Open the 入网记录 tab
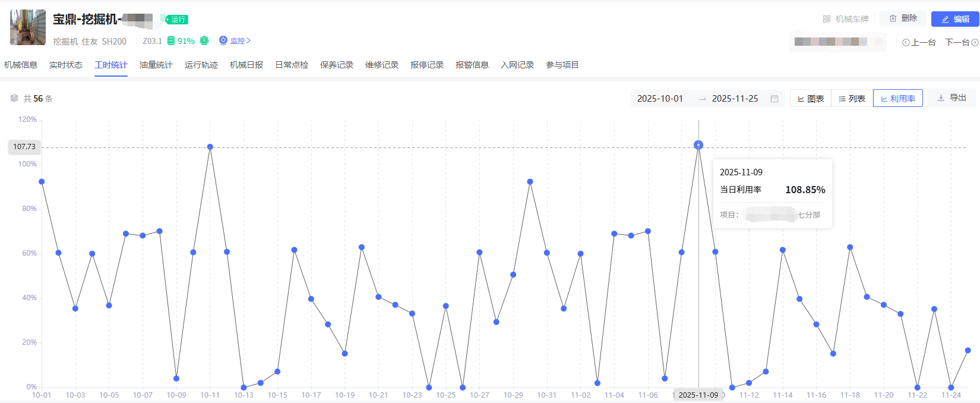Viewport: 980px width, 403px height. [x=517, y=65]
